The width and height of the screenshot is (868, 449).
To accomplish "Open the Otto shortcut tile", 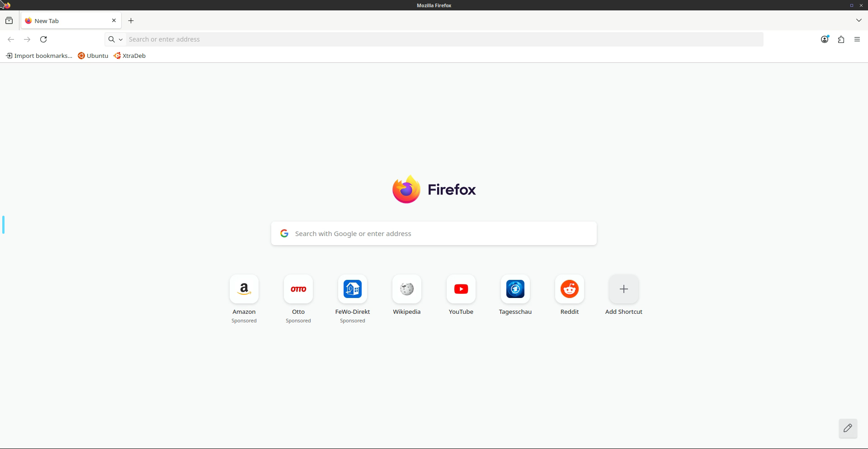I will (298, 289).
